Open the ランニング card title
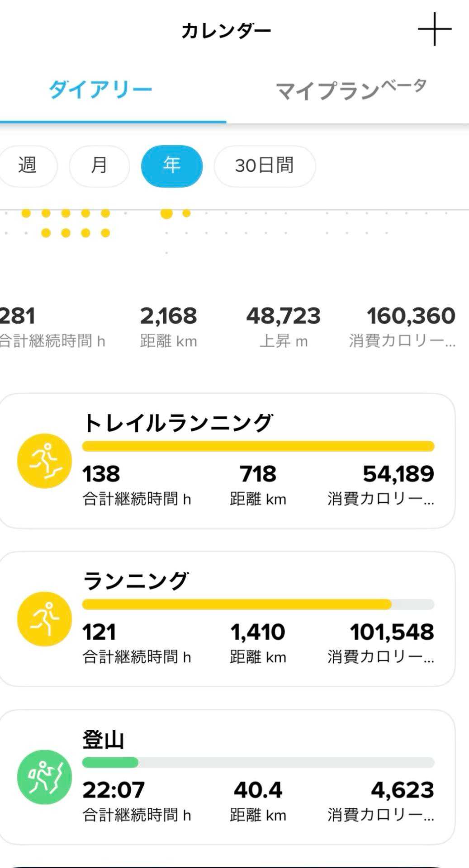Image resolution: width=469 pixels, height=868 pixels. tap(136, 581)
